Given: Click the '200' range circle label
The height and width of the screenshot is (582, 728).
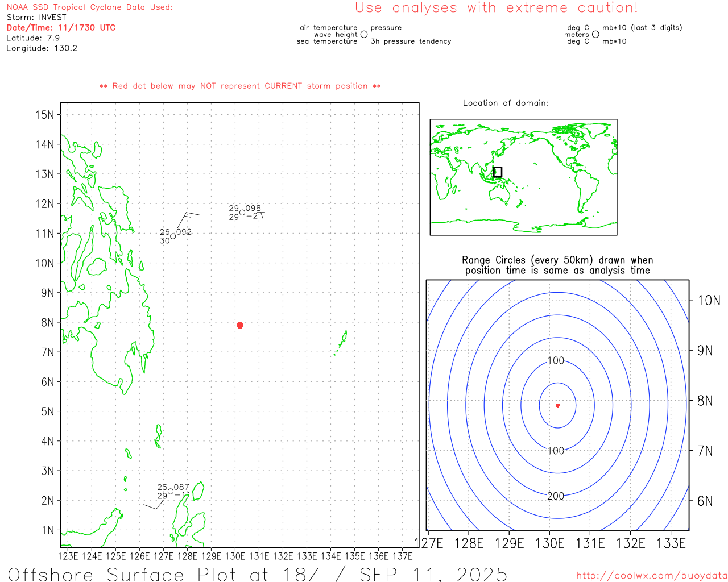Looking at the screenshot, I should point(556,496).
